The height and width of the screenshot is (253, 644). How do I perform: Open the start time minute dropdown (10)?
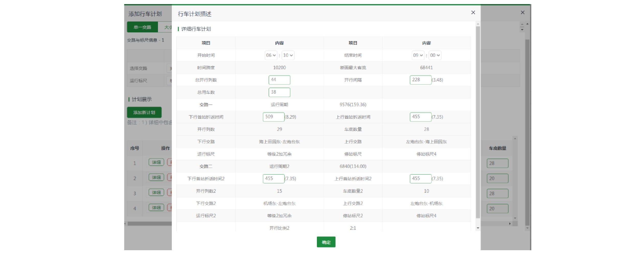[288, 55]
